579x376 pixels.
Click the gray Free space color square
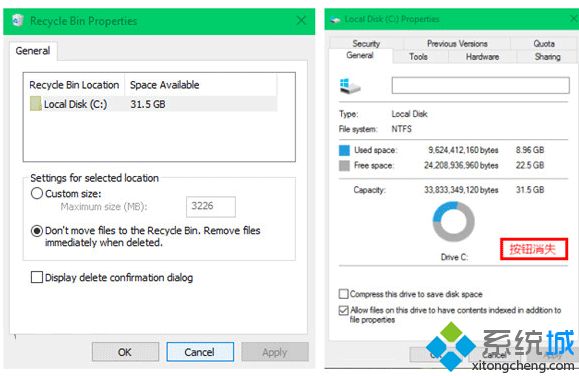coord(344,165)
